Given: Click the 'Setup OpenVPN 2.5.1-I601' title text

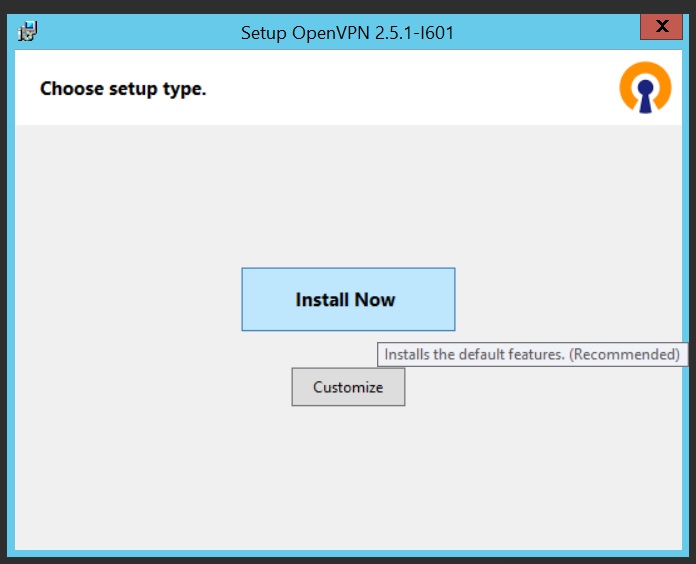Looking at the screenshot, I should point(347,33).
